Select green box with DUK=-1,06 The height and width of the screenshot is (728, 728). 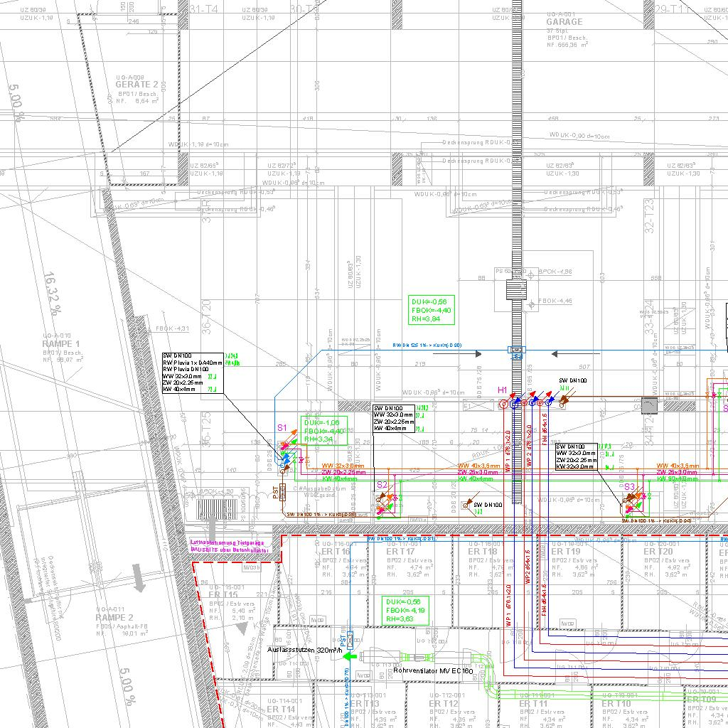click(x=324, y=430)
